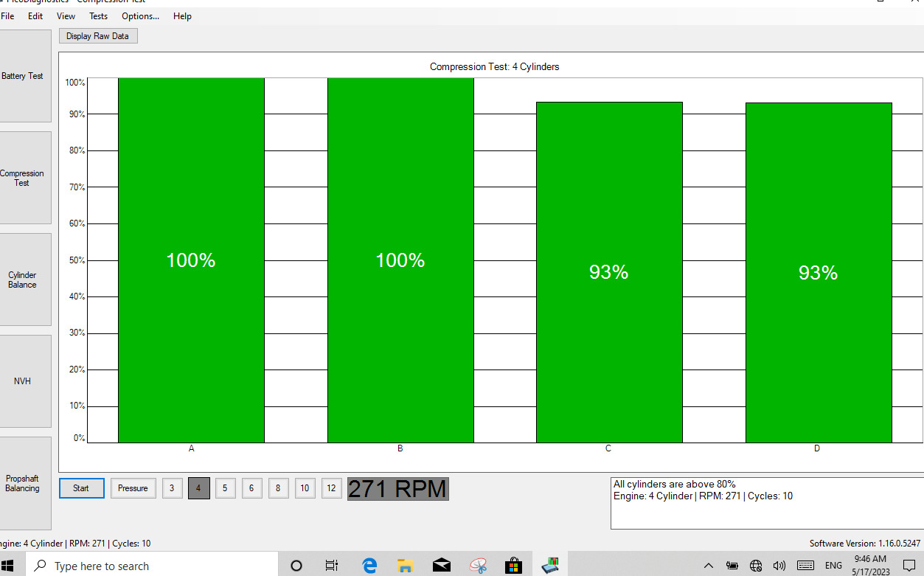The width and height of the screenshot is (924, 576).
Task: Open the volume control icon
Action: coord(779,566)
